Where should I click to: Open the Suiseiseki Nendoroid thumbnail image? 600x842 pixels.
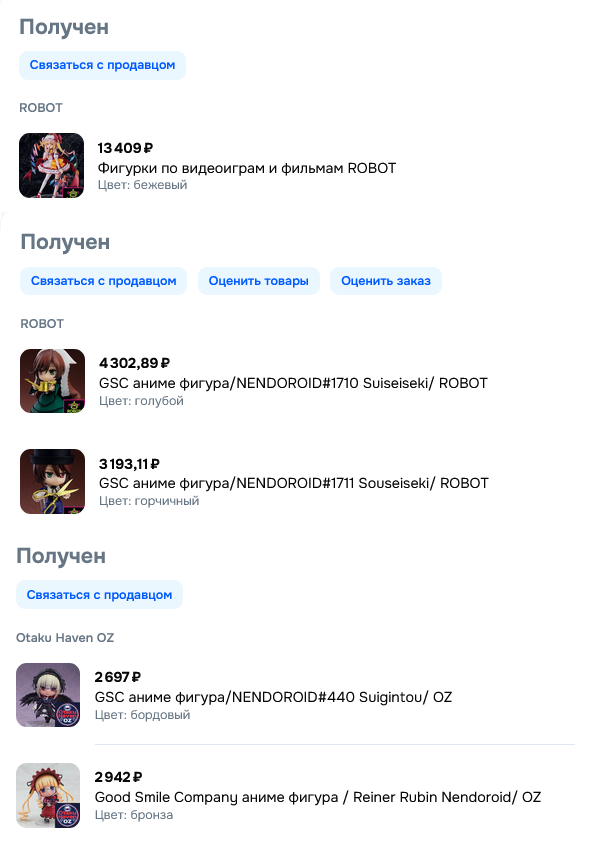(x=53, y=381)
